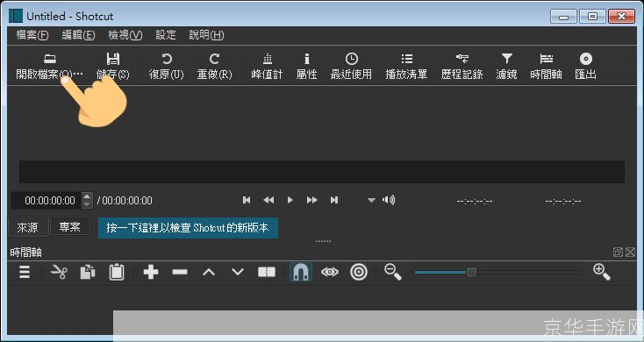Toggle the 時間軸 (Timeline) toolbar button

(547, 67)
